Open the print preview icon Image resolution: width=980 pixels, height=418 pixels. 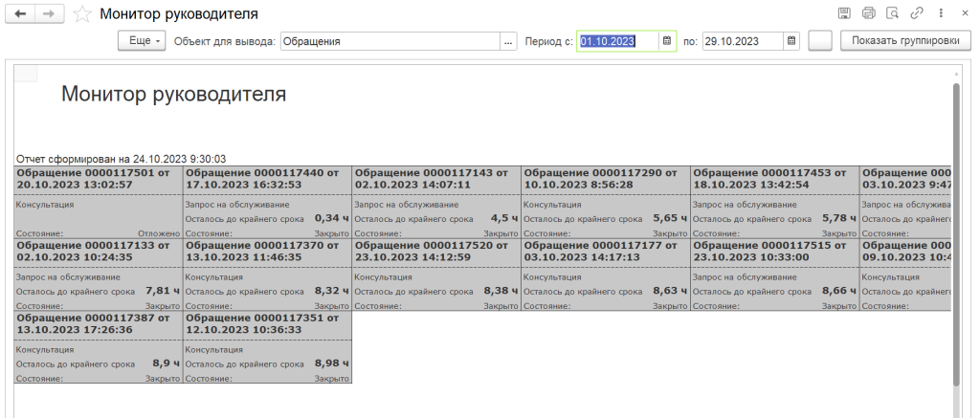coord(892,13)
